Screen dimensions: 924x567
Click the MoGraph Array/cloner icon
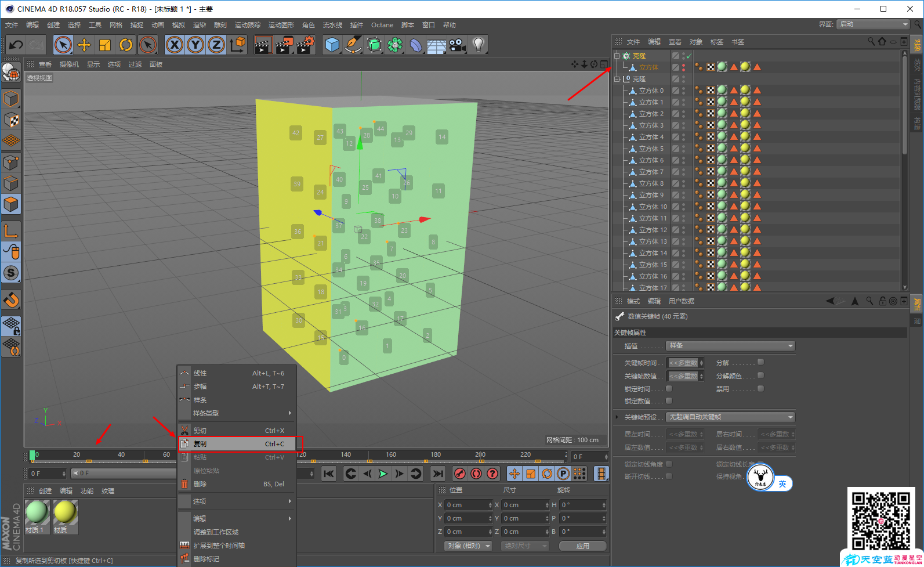coord(395,45)
